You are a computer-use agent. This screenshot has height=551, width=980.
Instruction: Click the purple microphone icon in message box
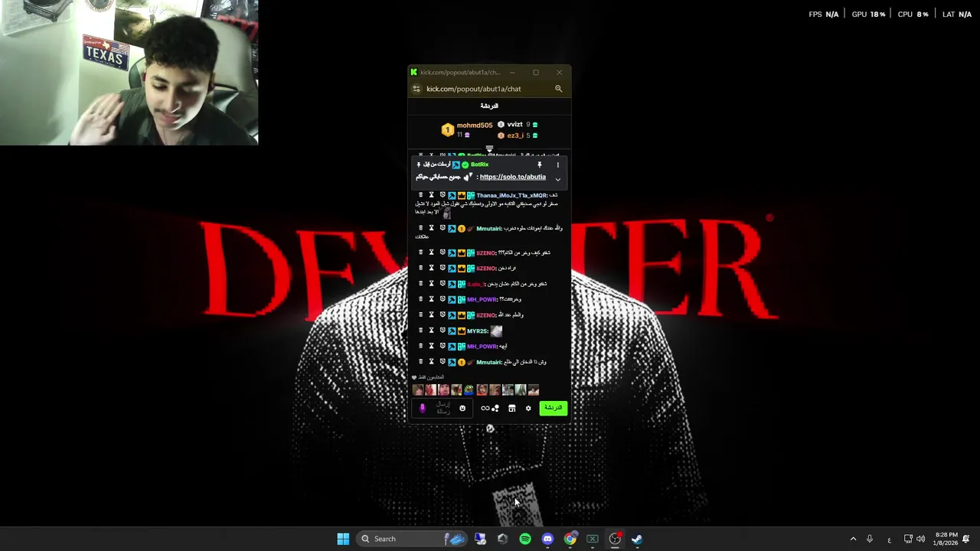point(422,409)
